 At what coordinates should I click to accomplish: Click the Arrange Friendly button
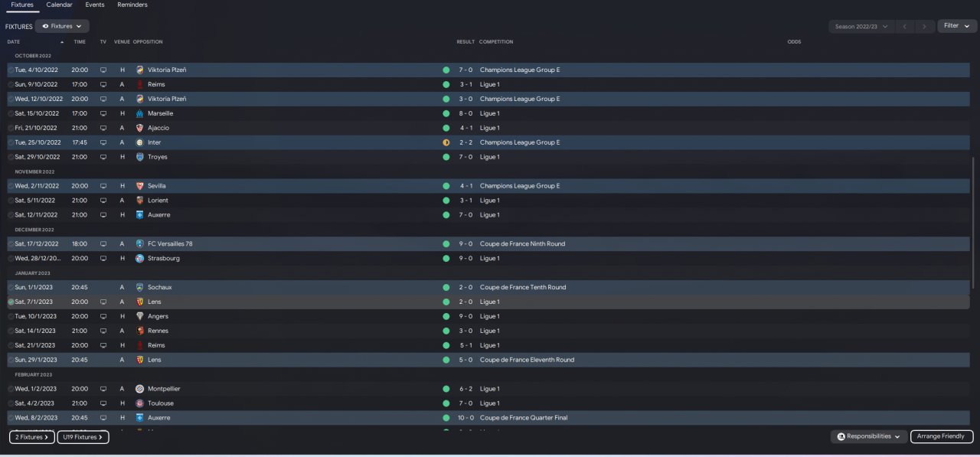point(942,436)
